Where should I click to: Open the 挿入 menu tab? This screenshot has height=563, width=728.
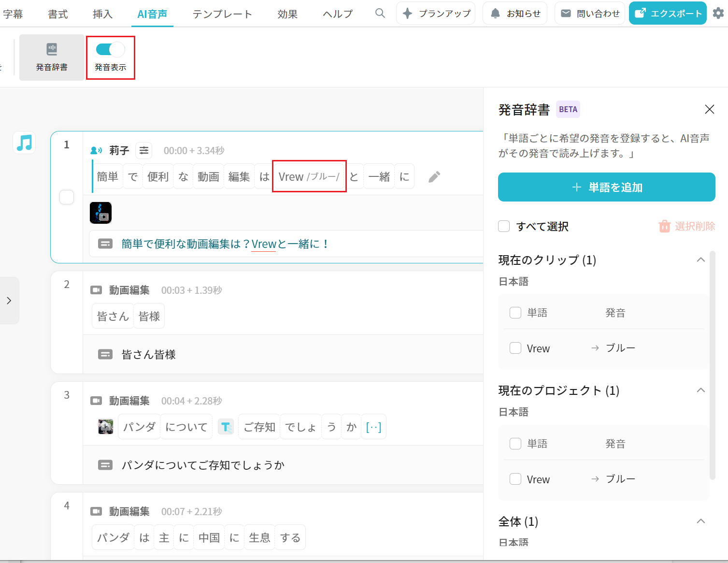pyautogui.click(x=102, y=14)
